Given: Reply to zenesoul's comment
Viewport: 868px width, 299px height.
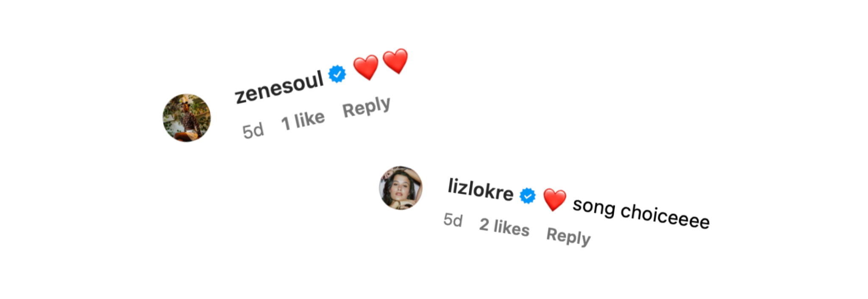Looking at the screenshot, I should coord(366,107).
